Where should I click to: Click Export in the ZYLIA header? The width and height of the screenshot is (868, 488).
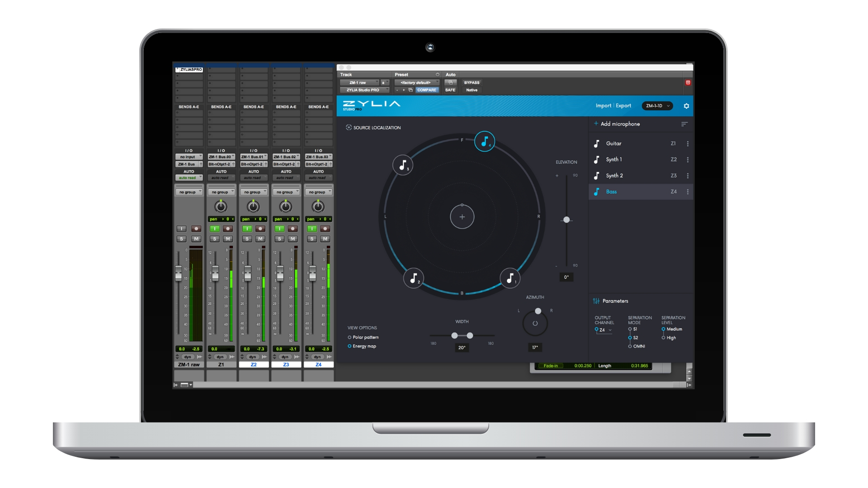pos(623,106)
